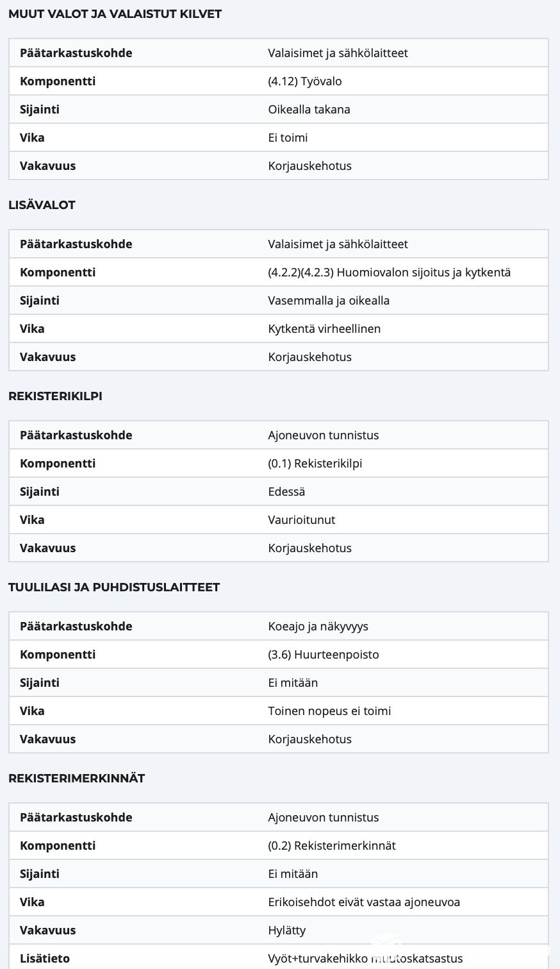Click the TUULILASI JA PUHDISTUSLAITTEET heading
Viewport: 560px width, 969px height.
click(114, 587)
